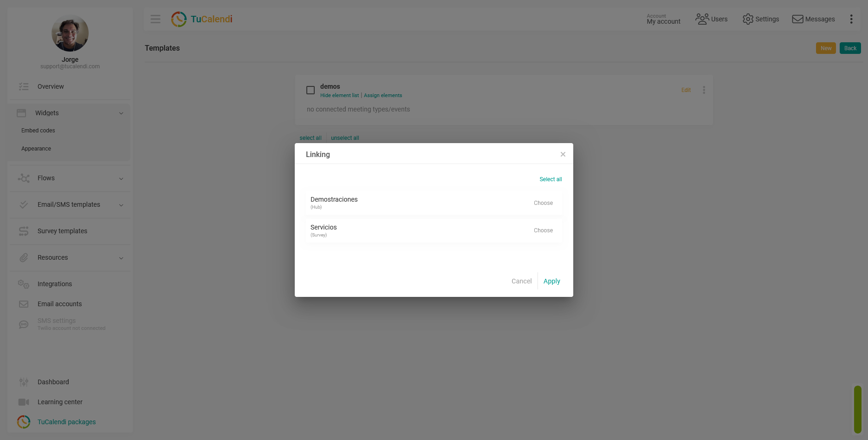
Task: Close the Linking dialog with X
Action: tap(563, 154)
